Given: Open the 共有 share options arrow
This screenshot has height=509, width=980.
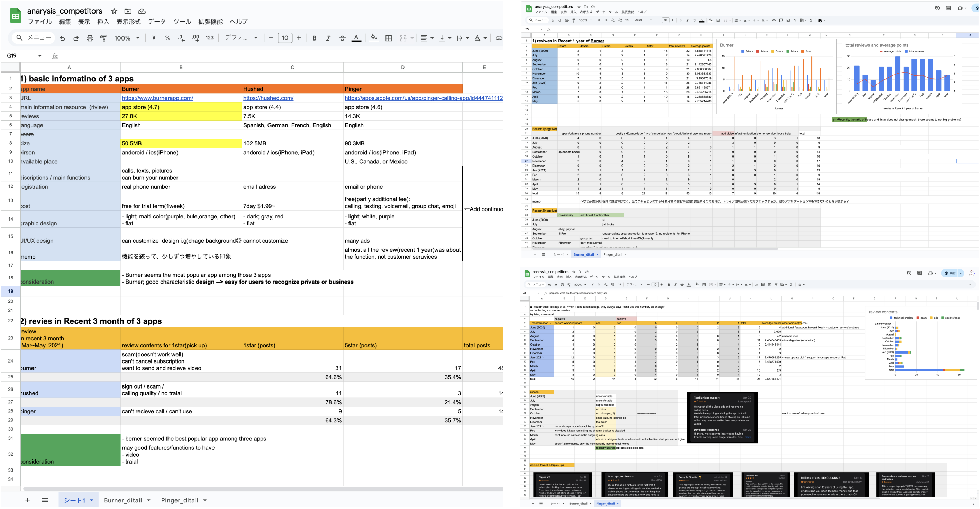Looking at the screenshot, I should pyautogui.click(x=961, y=273).
